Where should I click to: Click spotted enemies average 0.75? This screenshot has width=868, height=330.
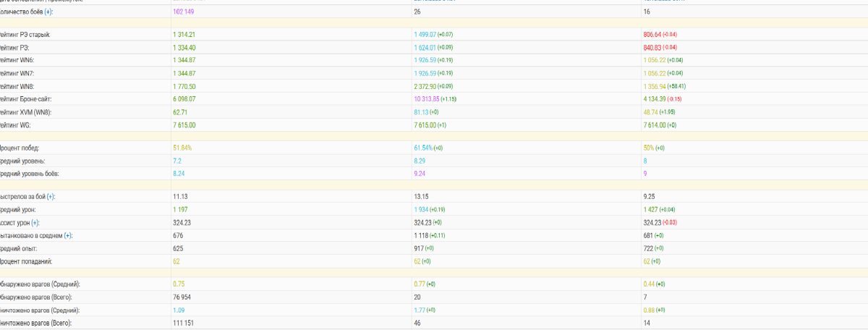[x=179, y=284]
